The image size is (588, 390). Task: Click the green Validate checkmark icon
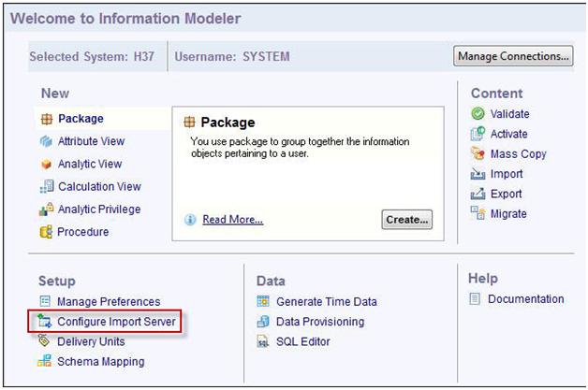click(x=478, y=113)
